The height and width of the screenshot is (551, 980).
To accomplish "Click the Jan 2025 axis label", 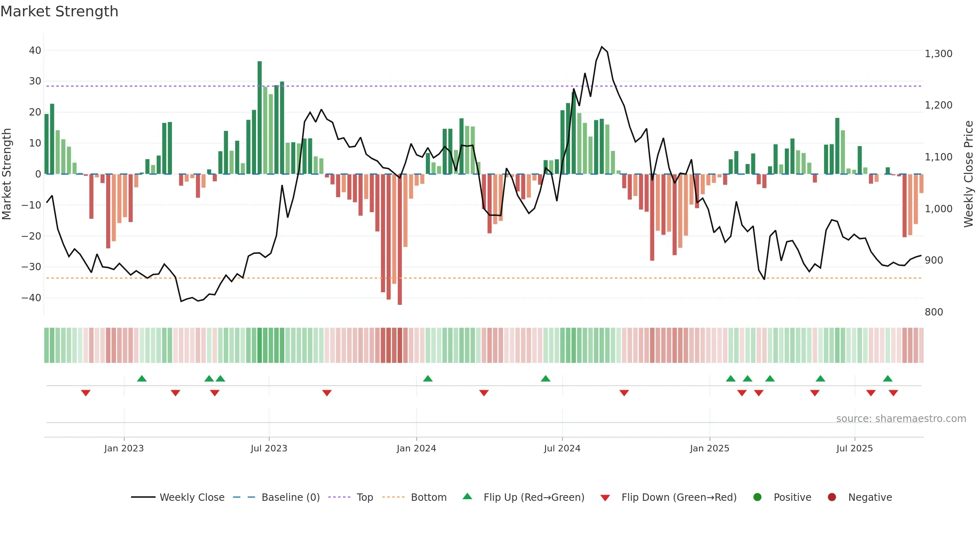I will tap(710, 448).
